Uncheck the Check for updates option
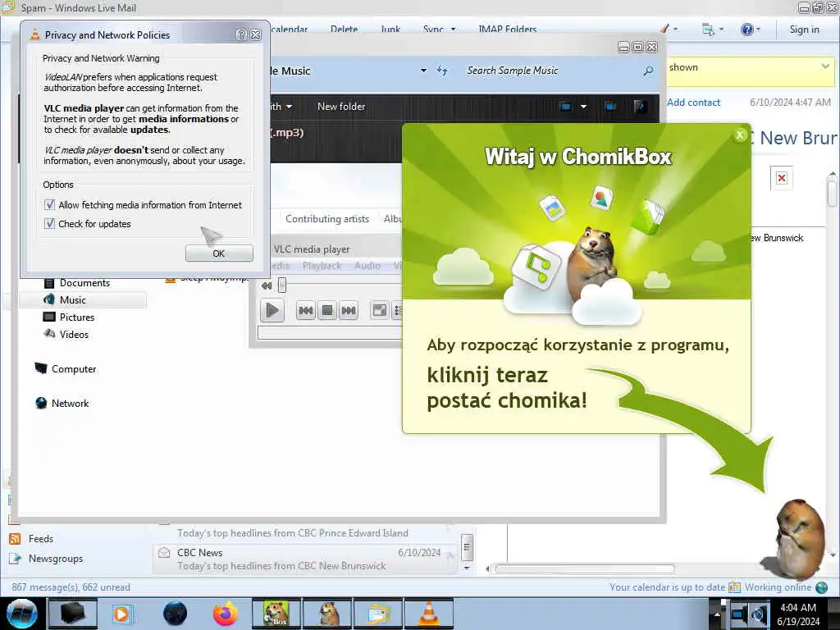 (49, 223)
